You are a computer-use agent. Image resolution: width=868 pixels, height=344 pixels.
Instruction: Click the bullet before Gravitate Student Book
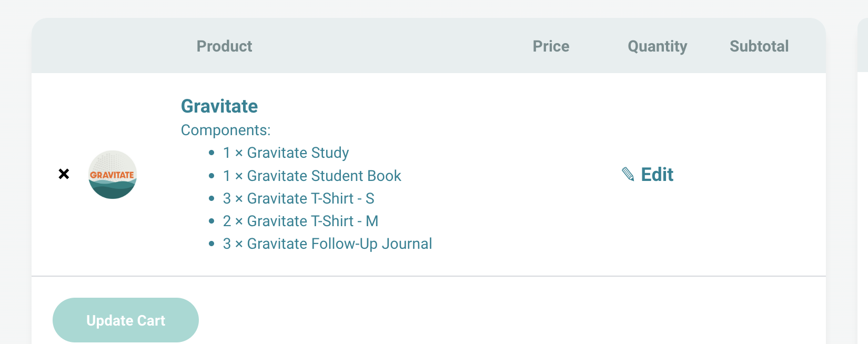click(211, 176)
